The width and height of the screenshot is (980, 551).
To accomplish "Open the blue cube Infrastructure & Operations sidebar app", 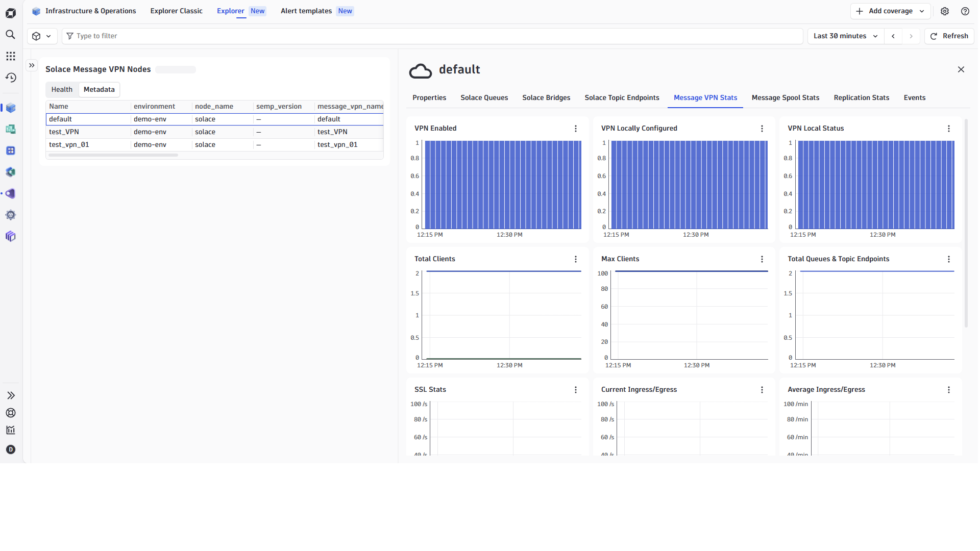I will click(11, 108).
